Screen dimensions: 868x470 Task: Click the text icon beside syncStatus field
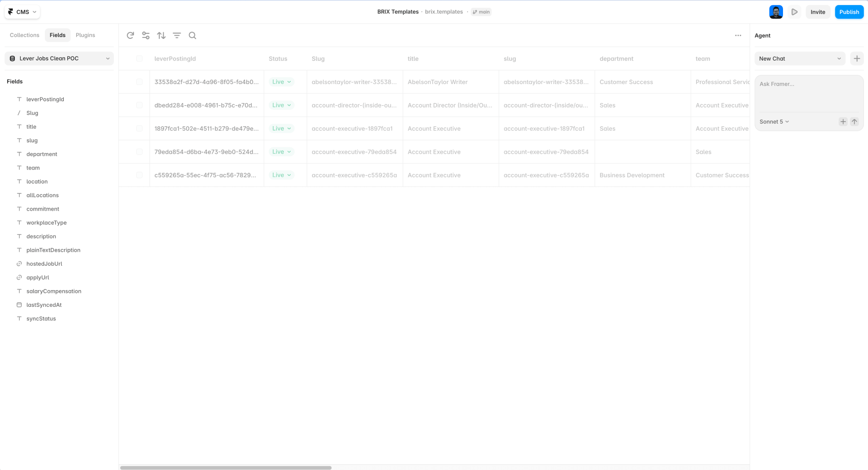click(19, 319)
